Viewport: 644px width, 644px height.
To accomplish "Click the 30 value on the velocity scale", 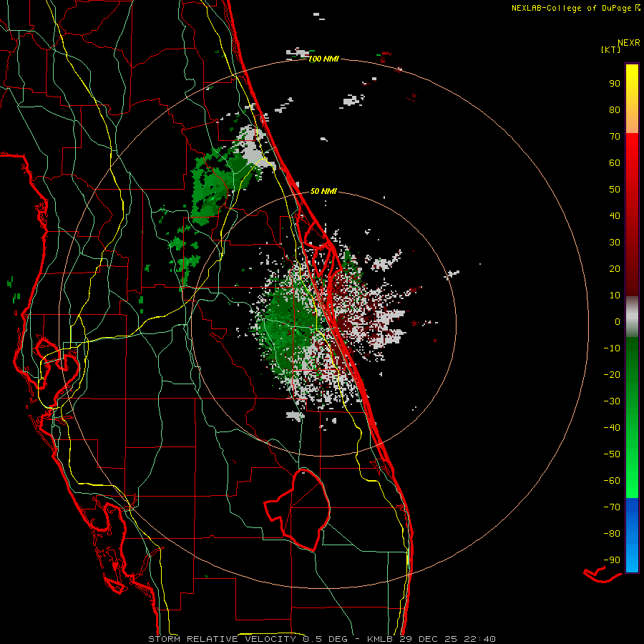I will pos(615,243).
